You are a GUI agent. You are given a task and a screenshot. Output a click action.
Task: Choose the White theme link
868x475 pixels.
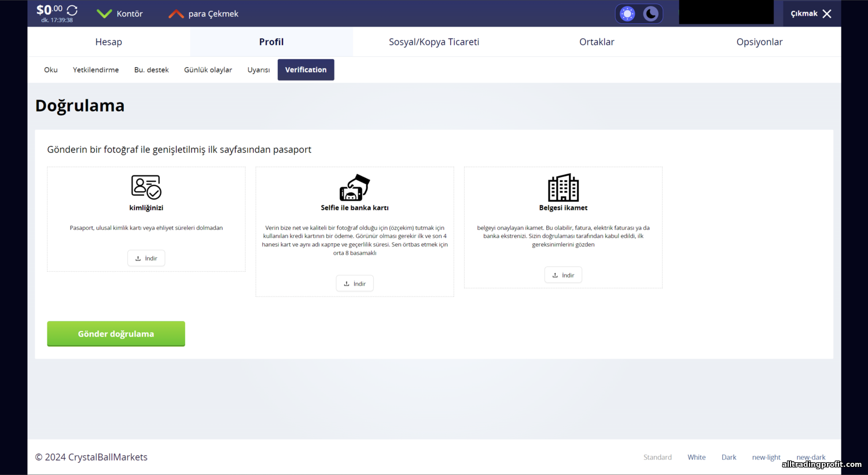(x=697, y=457)
